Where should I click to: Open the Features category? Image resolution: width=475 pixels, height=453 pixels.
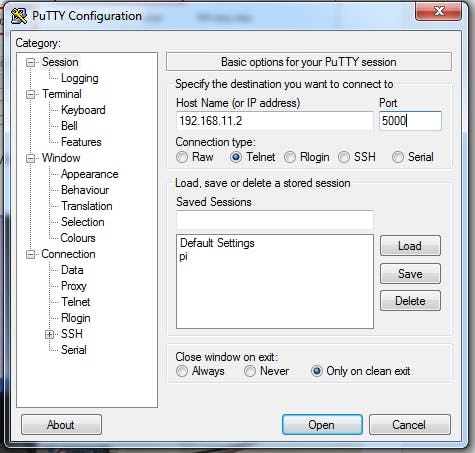click(x=81, y=142)
